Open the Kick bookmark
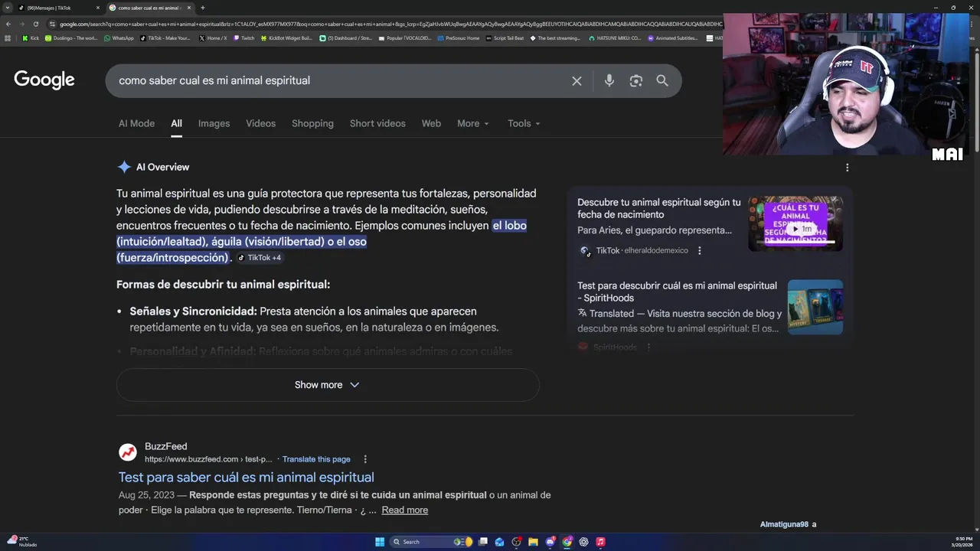This screenshot has height=551, width=980. coord(31,37)
